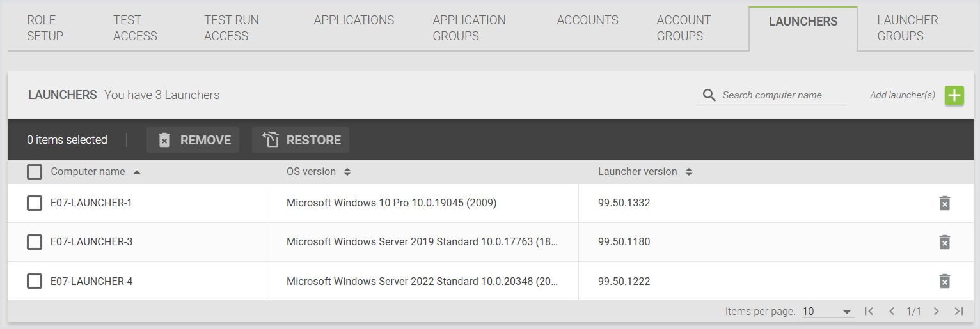This screenshot has width=980, height=329.
Task: Open the Items per page dropdown
Action: tap(828, 312)
